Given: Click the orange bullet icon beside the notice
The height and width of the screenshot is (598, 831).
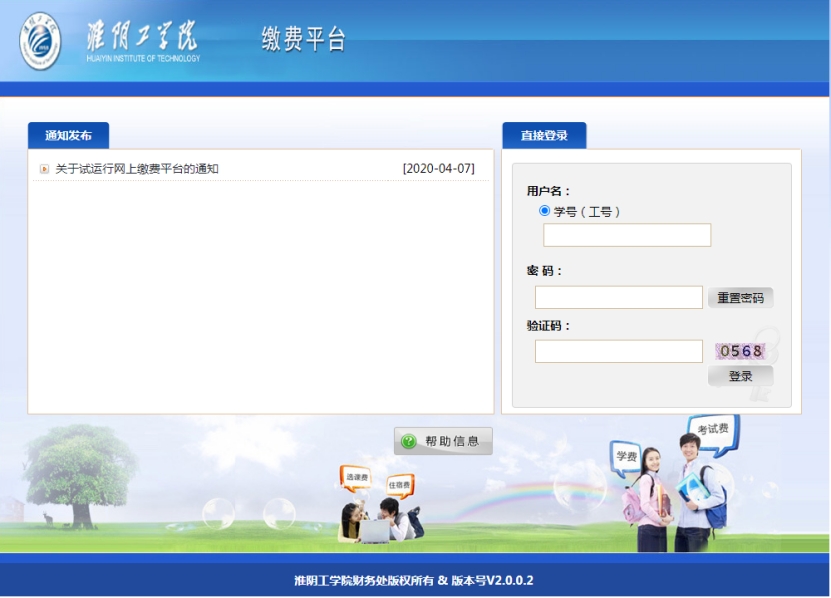Looking at the screenshot, I should click(44, 169).
